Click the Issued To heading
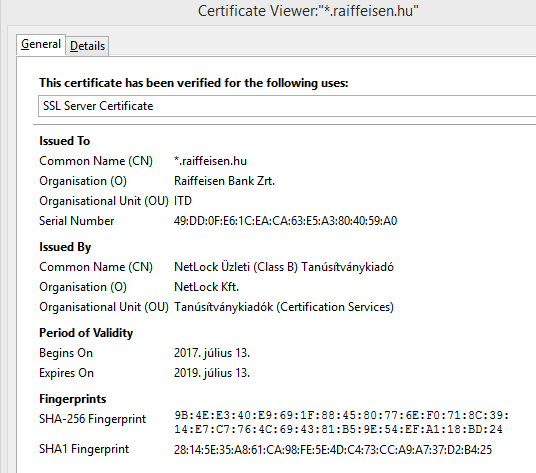The height and width of the screenshot is (473, 536). click(x=65, y=141)
